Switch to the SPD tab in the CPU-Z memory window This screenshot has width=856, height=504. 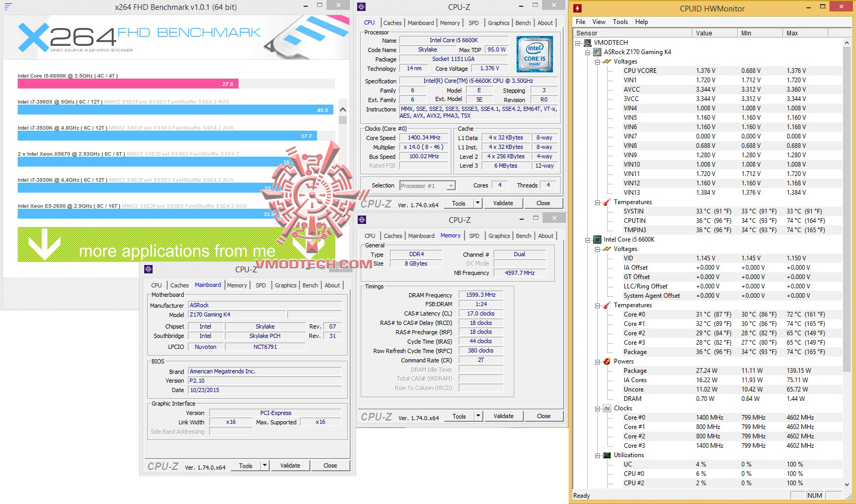(474, 236)
